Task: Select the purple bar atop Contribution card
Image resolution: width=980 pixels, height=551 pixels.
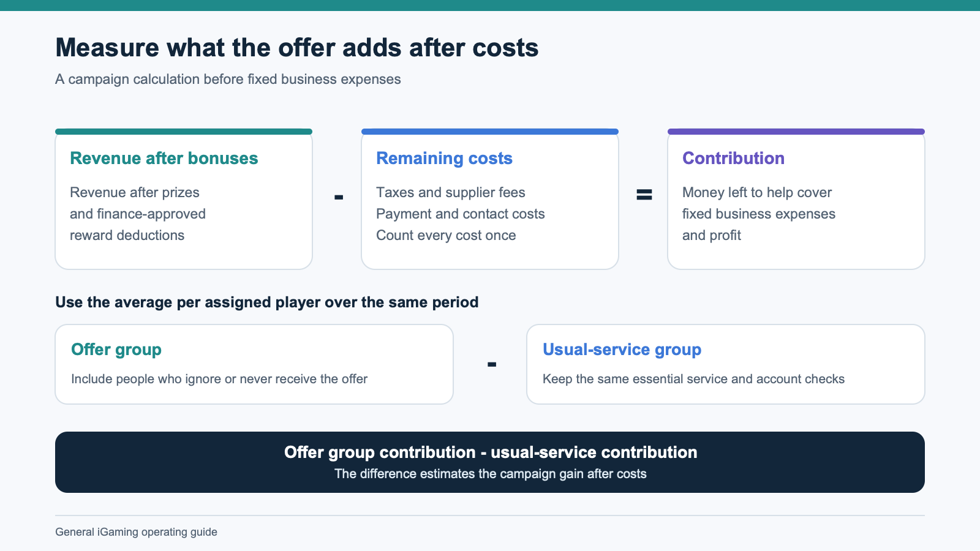Action: tap(796, 132)
